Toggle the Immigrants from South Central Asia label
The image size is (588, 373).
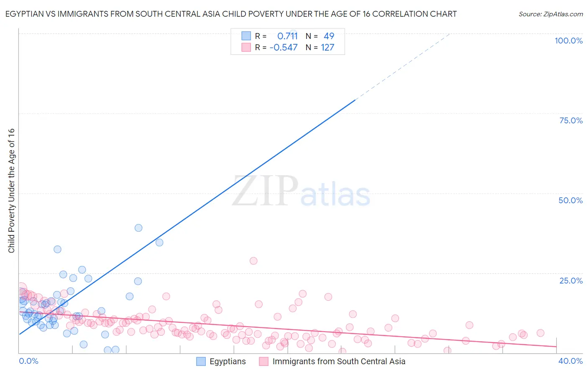click(339, 361)
